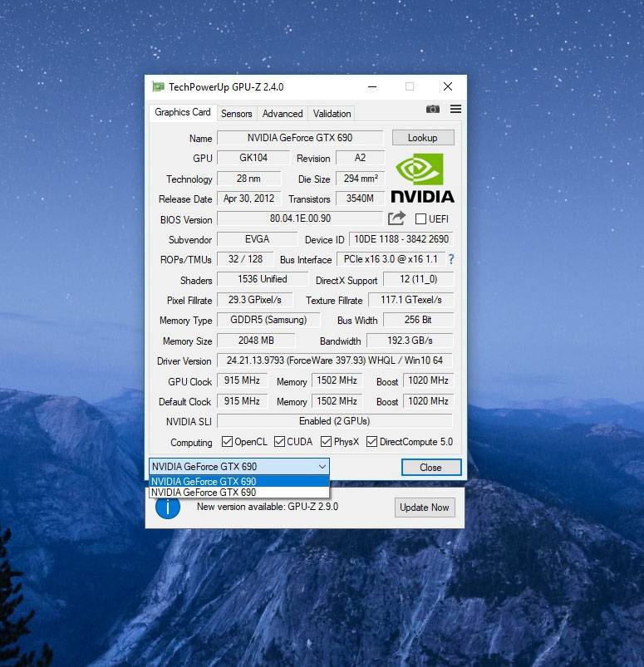Switch to the Sensors tab
This screenshot has width=644, height=667.
click(237, 114)
